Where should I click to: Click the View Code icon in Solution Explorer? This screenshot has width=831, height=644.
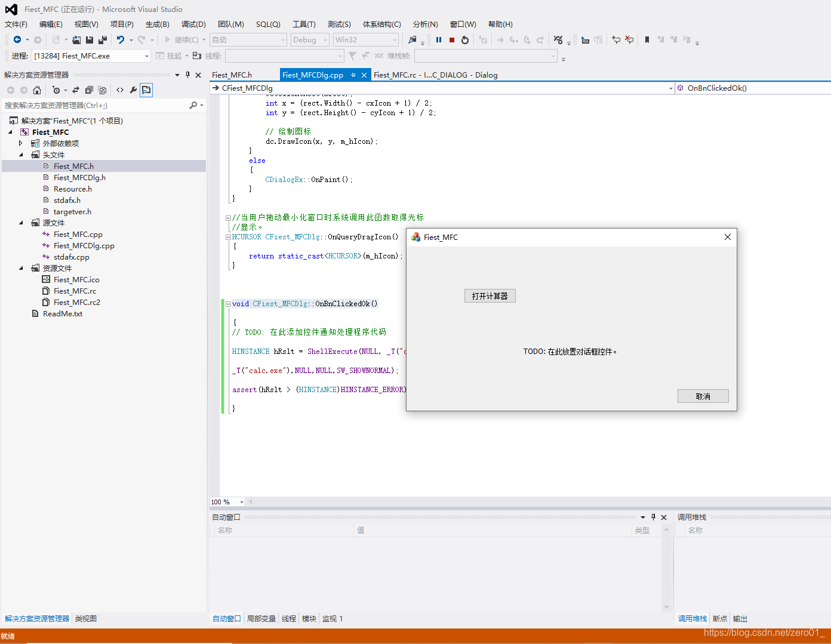coord(120,90)
